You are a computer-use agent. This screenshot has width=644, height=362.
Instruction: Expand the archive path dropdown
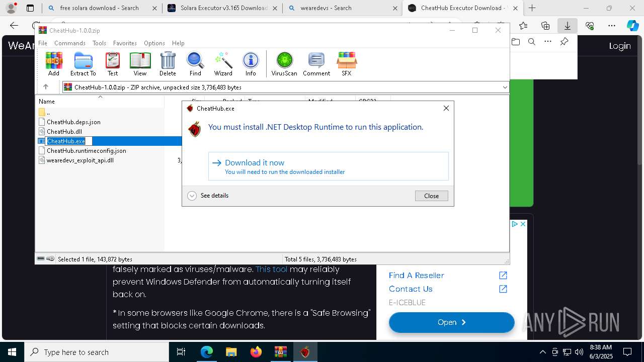pyautogui.click(x=505, y=87)
